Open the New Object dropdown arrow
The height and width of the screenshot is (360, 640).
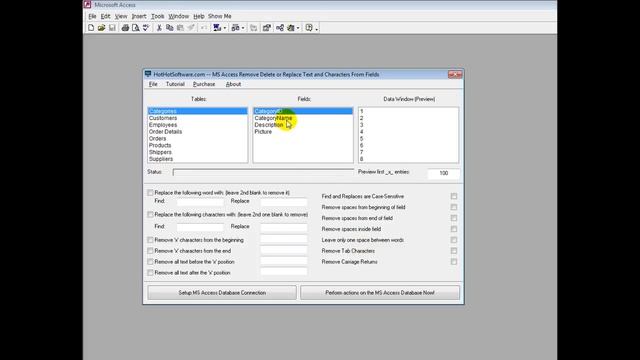(298, 28)
